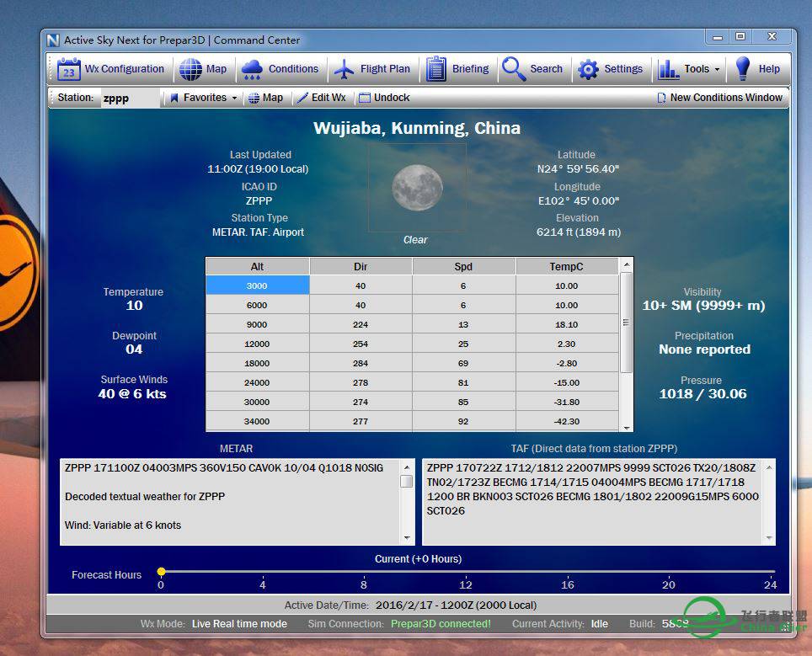Open Wx Configuration calendar icon
The width and height of the screenshot is (812, 656).
pyautogui.click(x=69, y=69)
